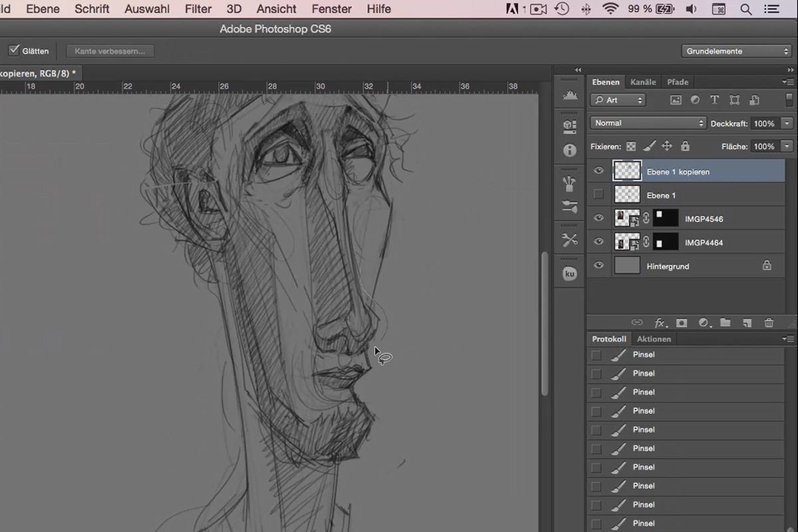The width and height of the screenshot is (798, 532).
Task: Switch to the Aktionen tab
Action: pos(654,338)
